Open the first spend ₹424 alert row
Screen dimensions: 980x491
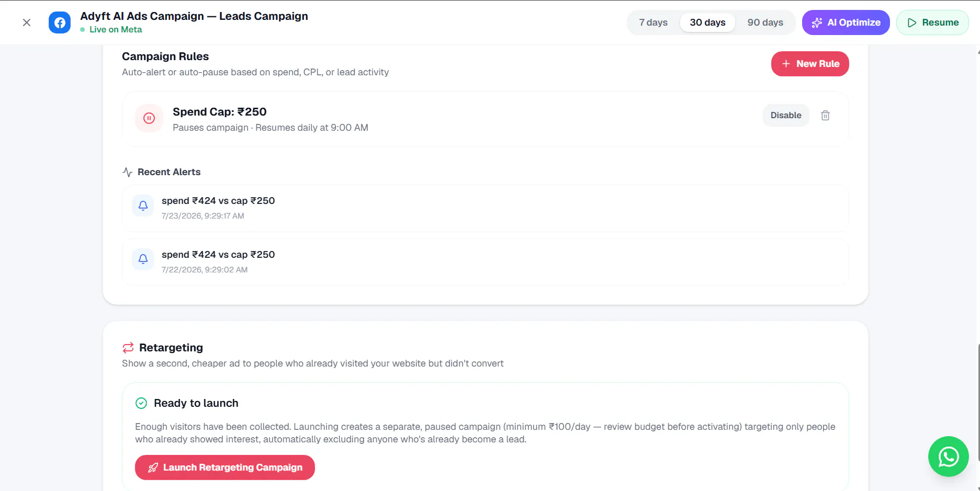[486, 208]
